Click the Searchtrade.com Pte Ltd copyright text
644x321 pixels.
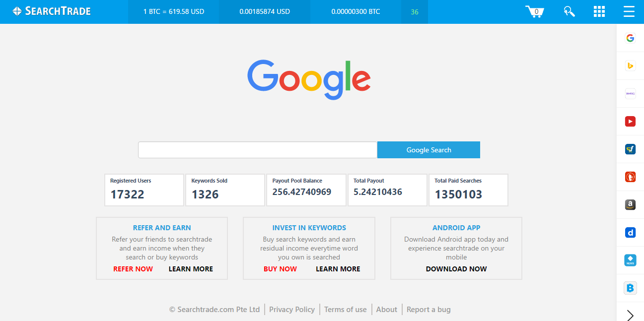[x=215, y=310]
